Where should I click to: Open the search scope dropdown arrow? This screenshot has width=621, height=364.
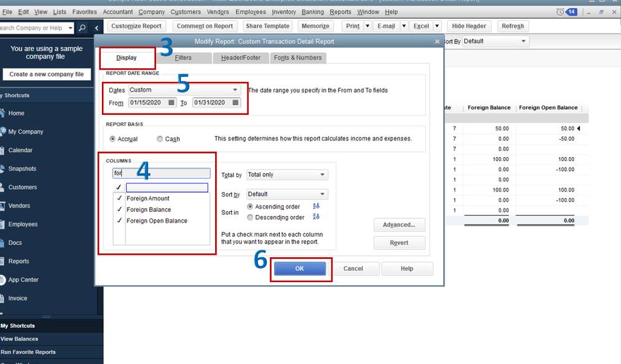point(70,28)
